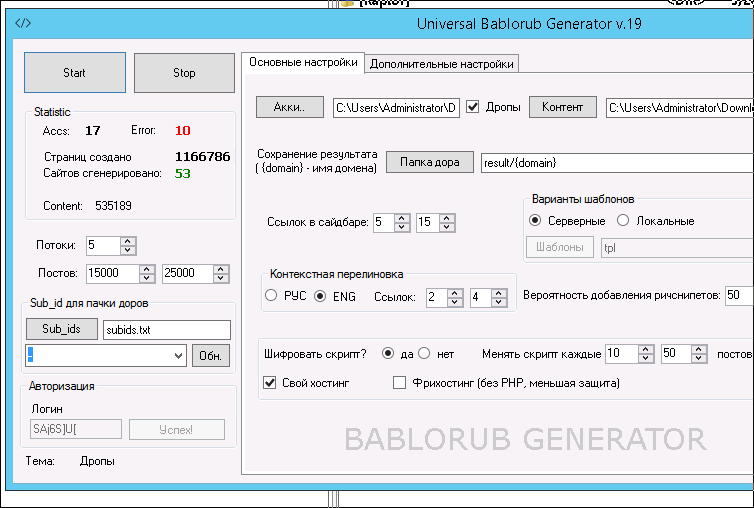Click the Content value 535189
The height and width of the screenshot is (508, 754).
113,206
